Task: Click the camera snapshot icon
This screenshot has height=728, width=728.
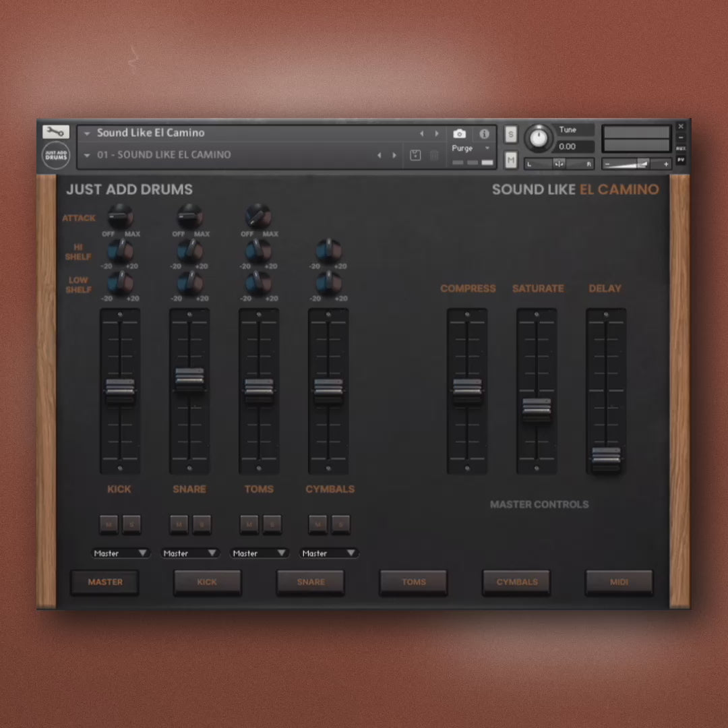Action: pyautogui.click(x=459, y=133)
